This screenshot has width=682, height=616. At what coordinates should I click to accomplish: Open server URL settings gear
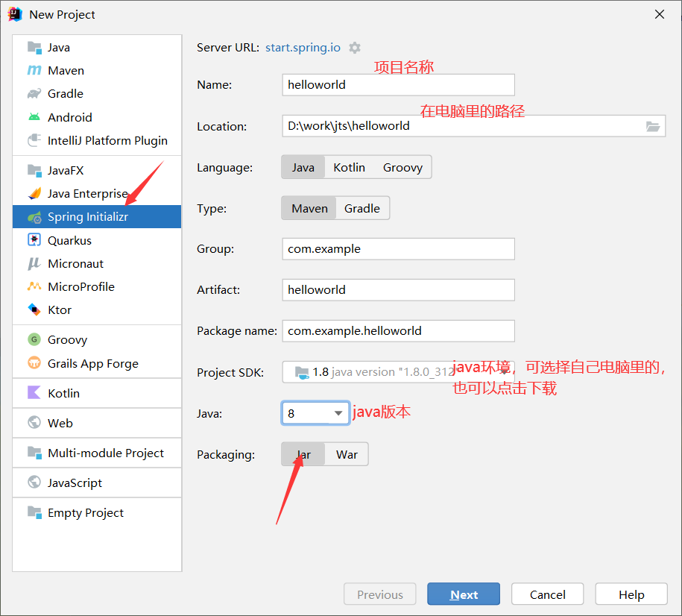(x=355, y=48)
